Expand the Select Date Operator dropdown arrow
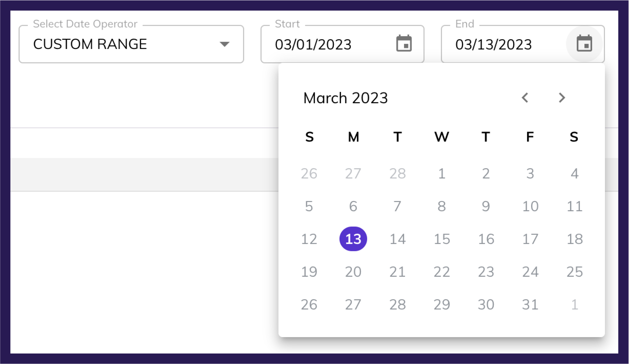 click(224, 44)
